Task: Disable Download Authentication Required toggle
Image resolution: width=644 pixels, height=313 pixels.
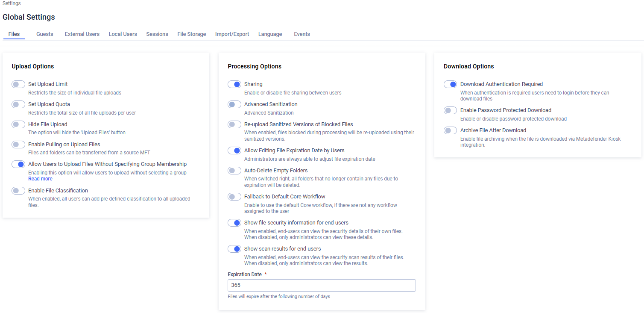Action: point(451,84)
